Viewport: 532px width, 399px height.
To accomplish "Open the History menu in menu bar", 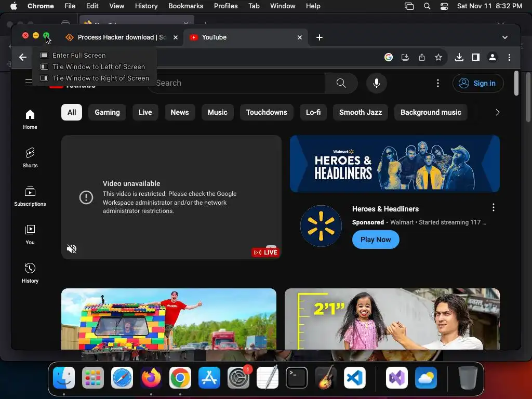I will tap(146, 6).
